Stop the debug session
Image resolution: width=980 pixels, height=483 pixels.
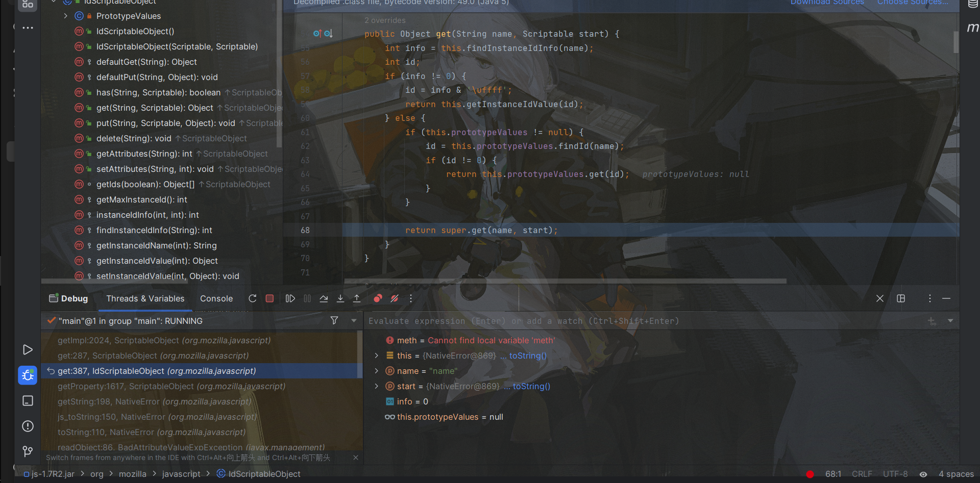(269, 298)
